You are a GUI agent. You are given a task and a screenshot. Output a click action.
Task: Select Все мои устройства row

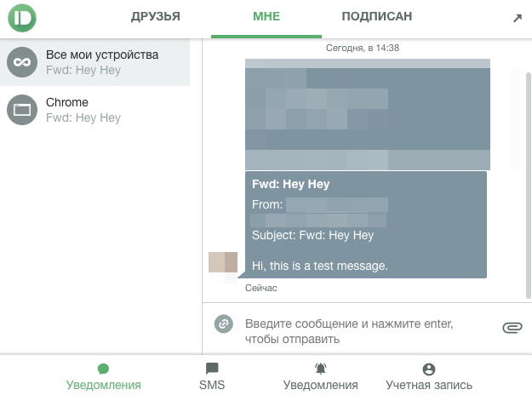tap(94, 62)
